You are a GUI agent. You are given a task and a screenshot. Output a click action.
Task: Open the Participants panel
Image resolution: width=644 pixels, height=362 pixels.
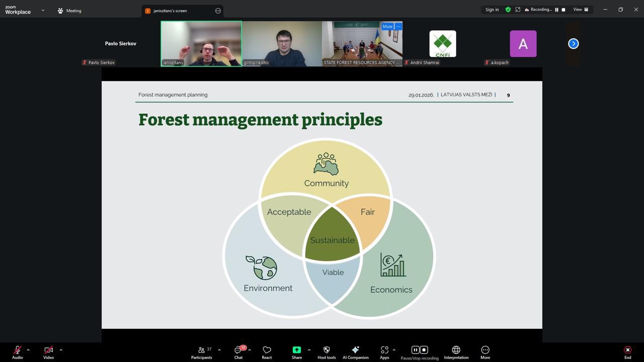(x=201, y=352)
